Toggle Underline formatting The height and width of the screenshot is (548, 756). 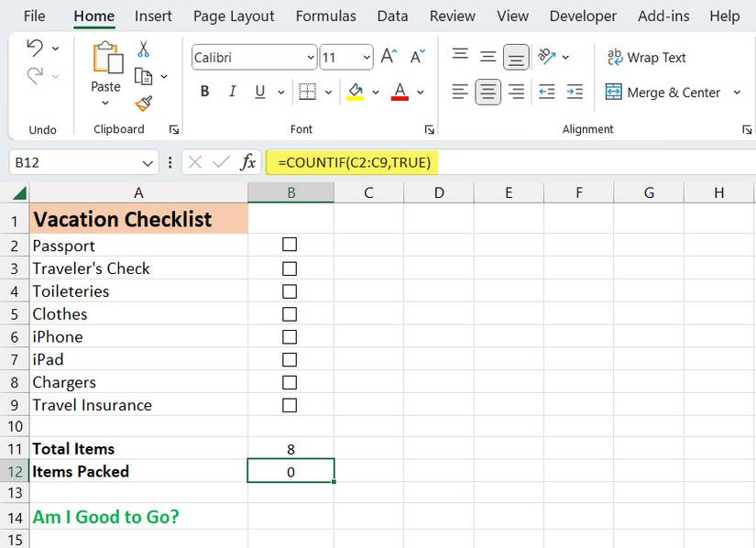point(260,92)
